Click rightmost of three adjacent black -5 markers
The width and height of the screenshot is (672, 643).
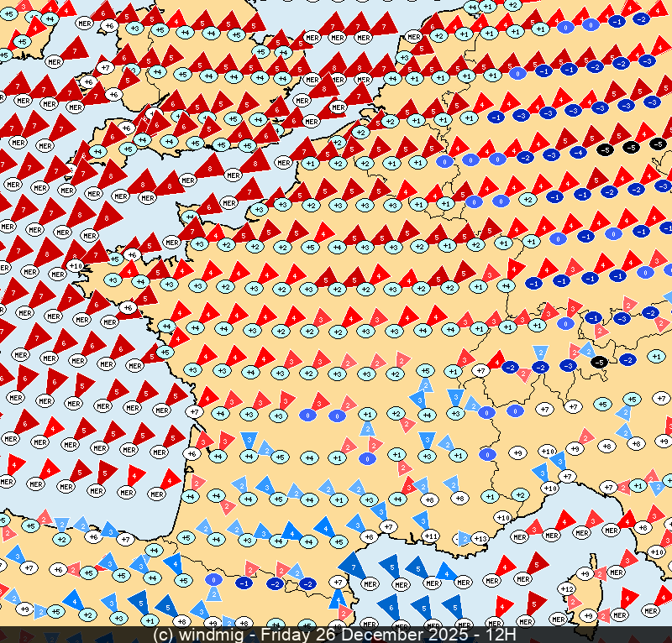(659, 144)
